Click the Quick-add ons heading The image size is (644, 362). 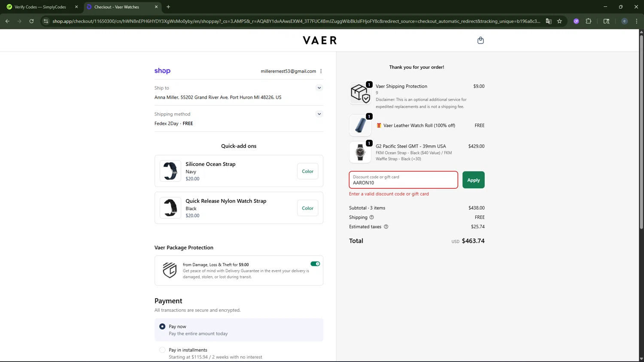click(239, 146)
